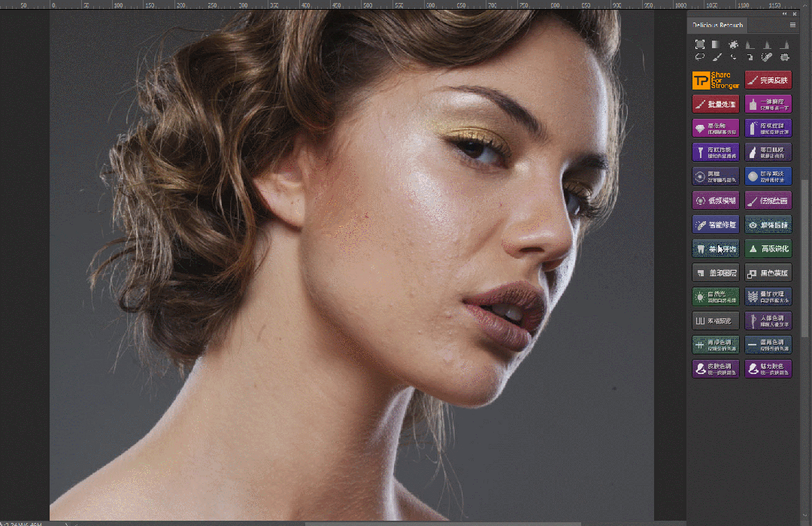The height and width of the screenshot is (526, 812).
Task: Click the histogram icon with centered peak
Action: [x=767, y=45]
